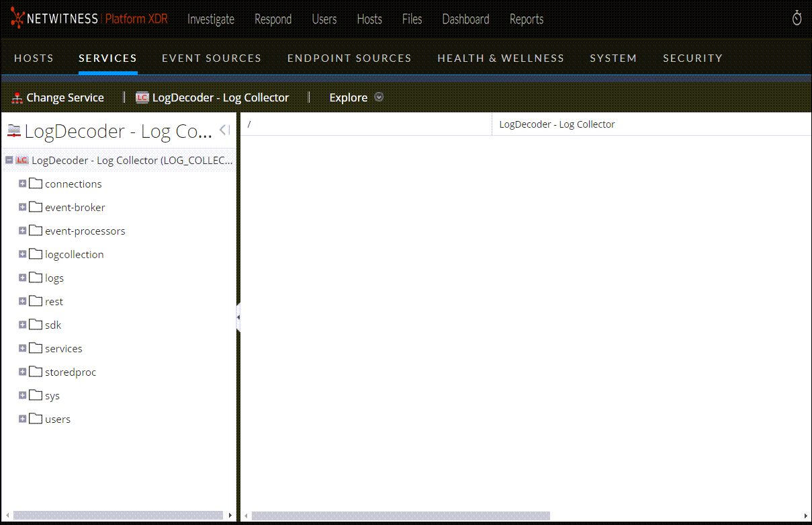Image resolution: width=812 pixels, height=525 pixels.
Task: Click the NetWitness logo icon
Action: (17, 19)
